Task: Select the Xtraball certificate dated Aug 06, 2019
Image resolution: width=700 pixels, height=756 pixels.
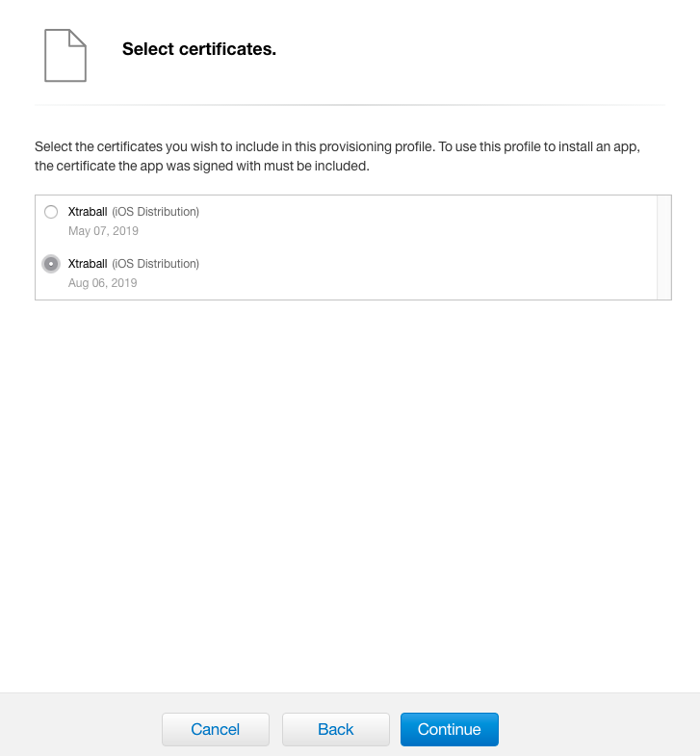Action: click(x=51, y=264)
